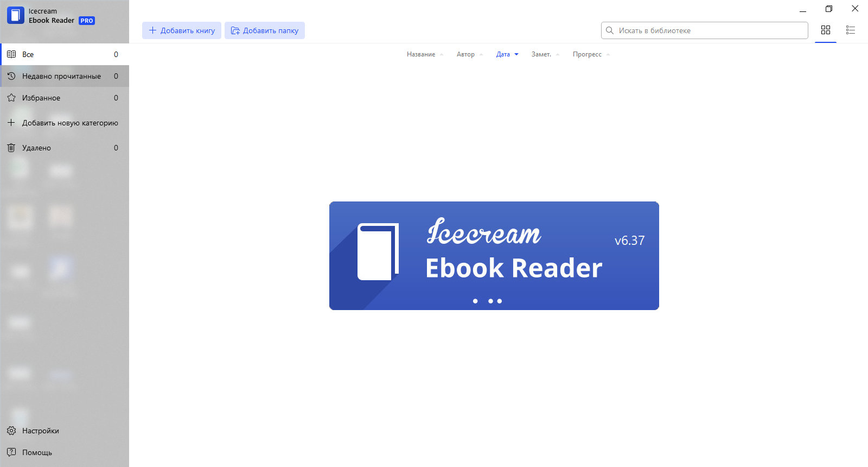Click the Icecream Ebook Reader v6.37 splash banner
This screenshot has width=868, height=467.
click(x=494, y=256)
